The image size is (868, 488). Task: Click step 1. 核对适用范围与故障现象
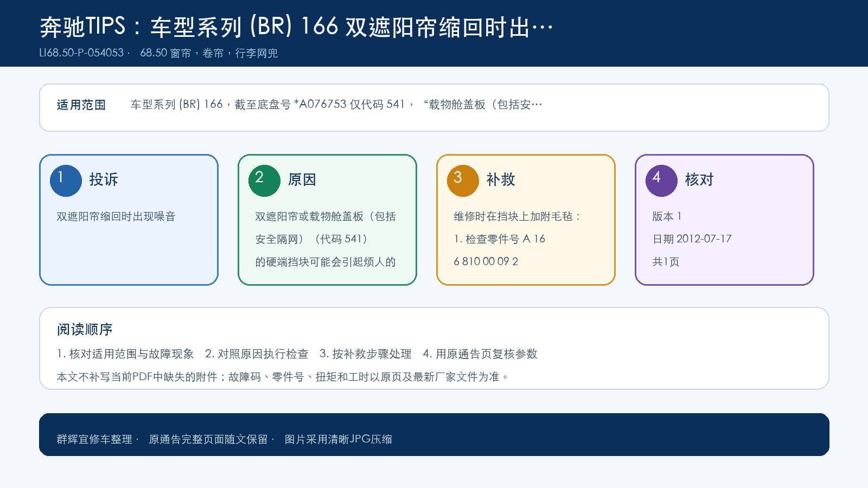pos(125,354)
